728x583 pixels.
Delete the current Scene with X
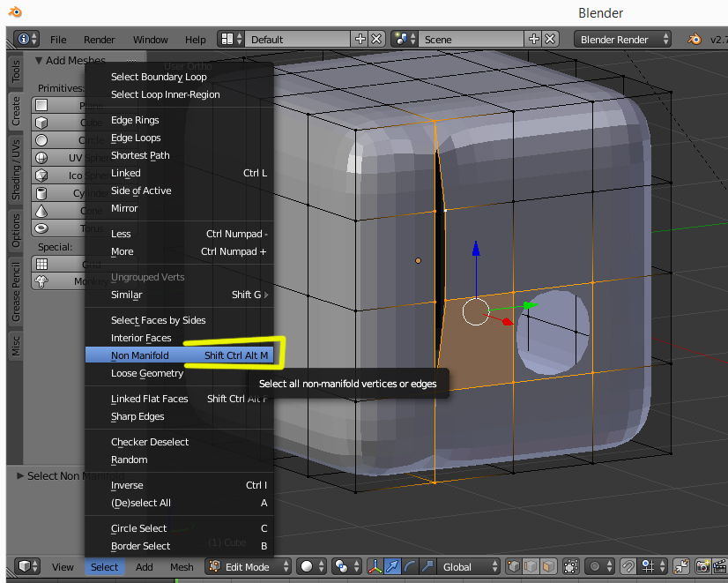tap(550, 39)
